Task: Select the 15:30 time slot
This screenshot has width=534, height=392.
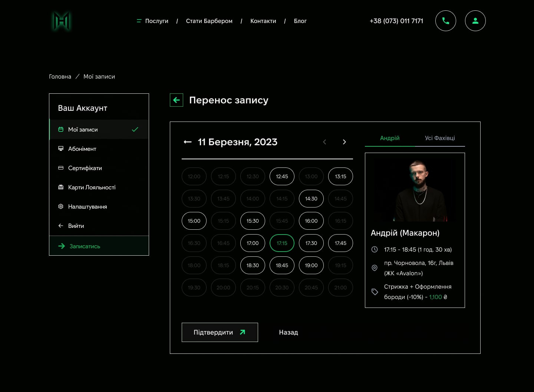Action: pyautogui.click(x=253, y=221)
